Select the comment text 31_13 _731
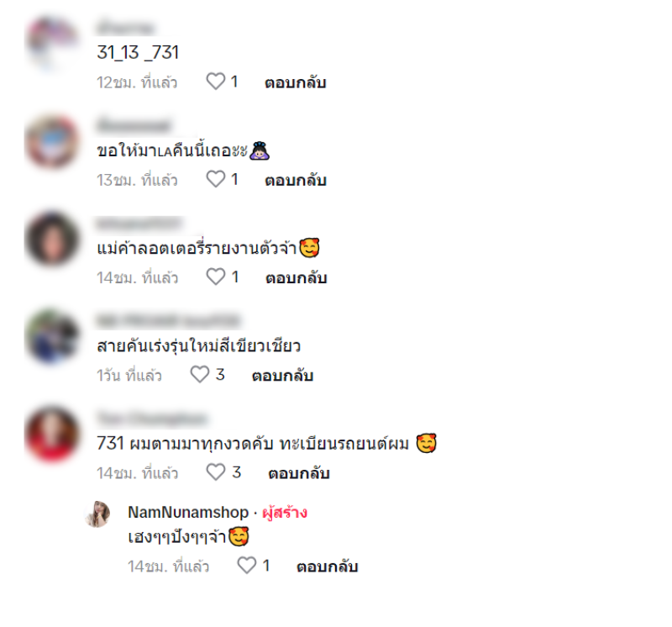672x627 pixels. pos(138,53)
